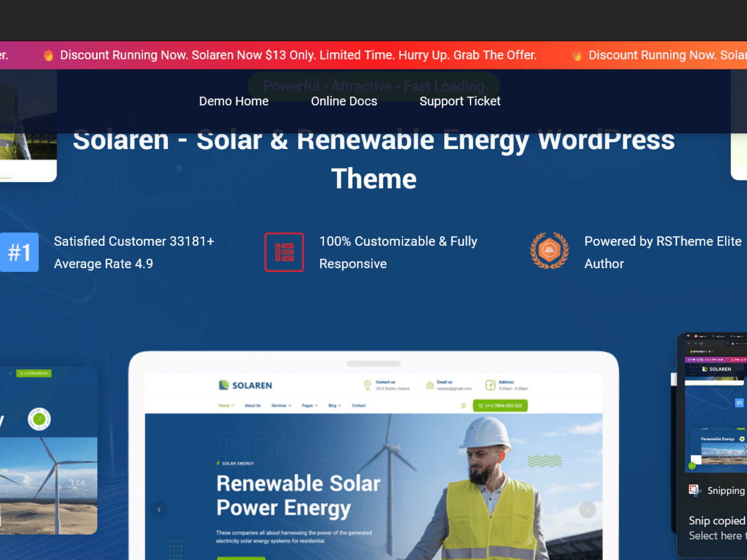Open the hamburger menu icon in preview

click(463, 405)
